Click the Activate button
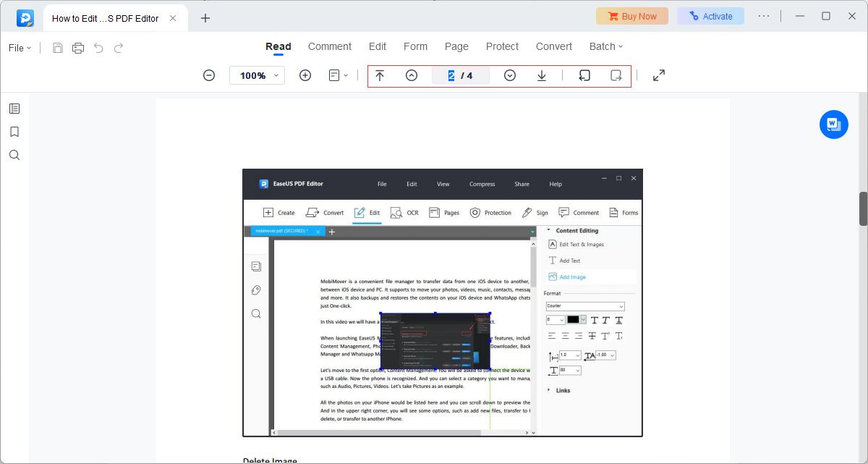The image size is (868, 464). tap(710, 16)
